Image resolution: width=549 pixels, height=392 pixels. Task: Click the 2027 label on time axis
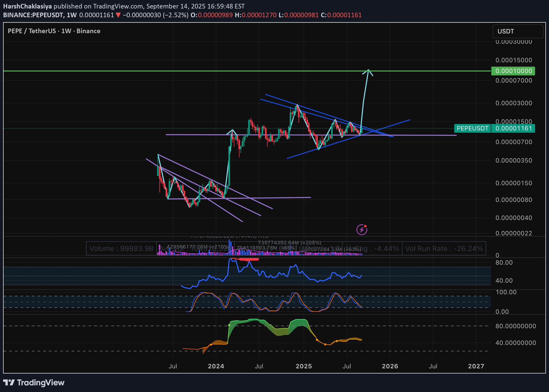coord(476,366)
